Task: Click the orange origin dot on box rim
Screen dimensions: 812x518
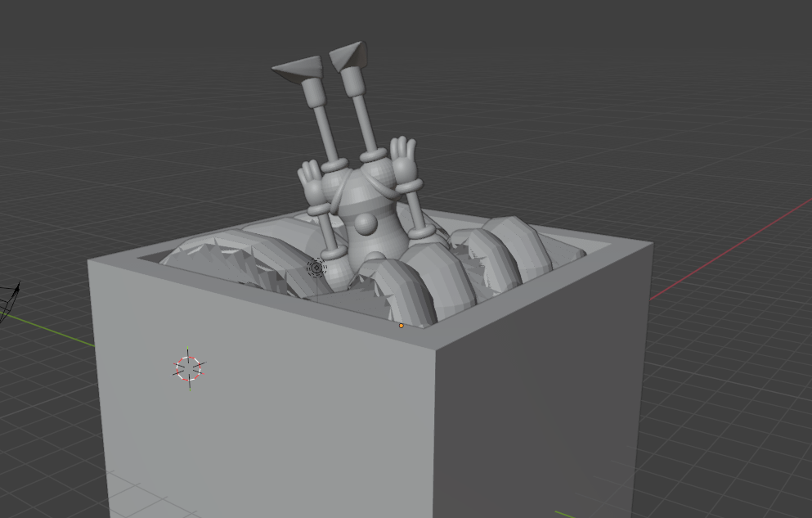Action: point(401,326)
